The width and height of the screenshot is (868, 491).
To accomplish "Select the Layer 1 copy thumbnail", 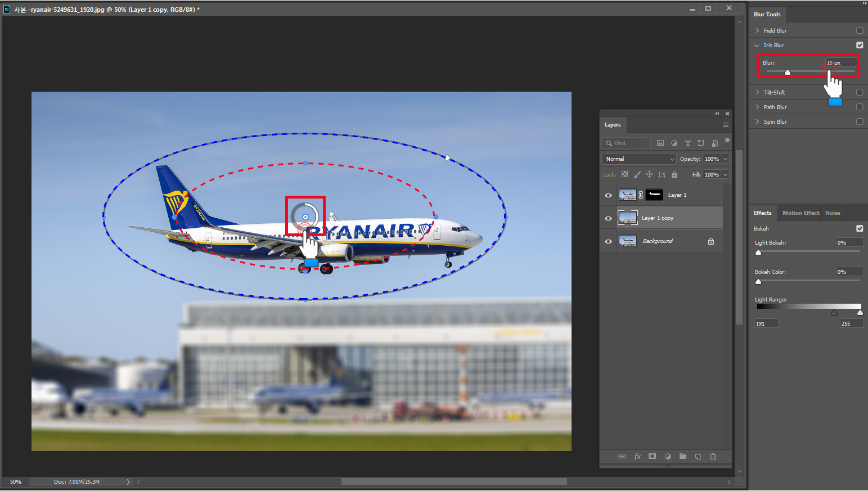I will (x=628, y=218).
